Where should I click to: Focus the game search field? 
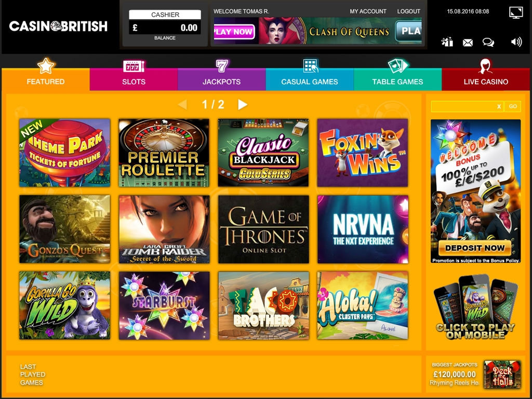[463, 107]
